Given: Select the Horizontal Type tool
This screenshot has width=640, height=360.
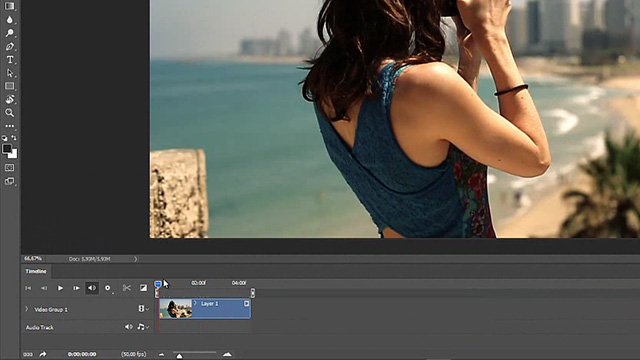Looking at the screenshot, I should click(x=9, y=60).
